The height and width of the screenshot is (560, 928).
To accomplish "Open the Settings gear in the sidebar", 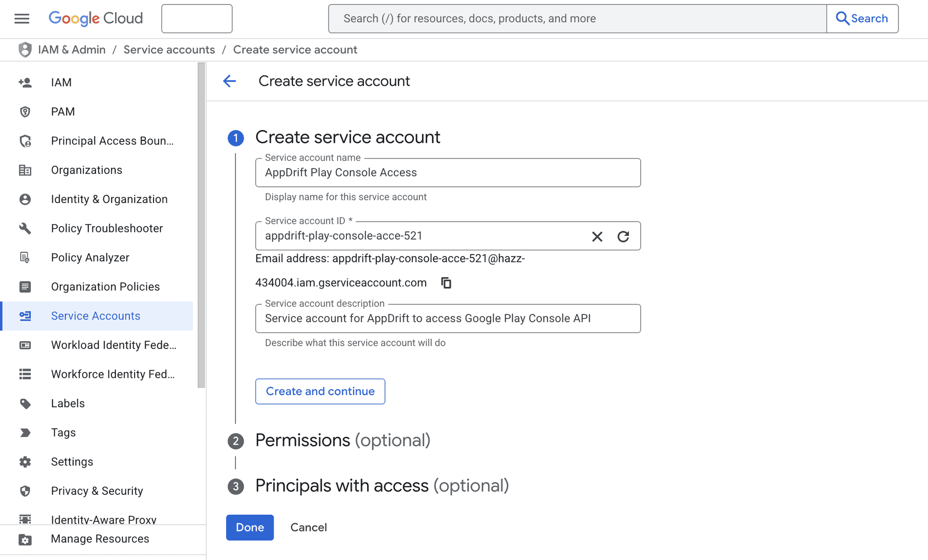I will click(25, 462).
